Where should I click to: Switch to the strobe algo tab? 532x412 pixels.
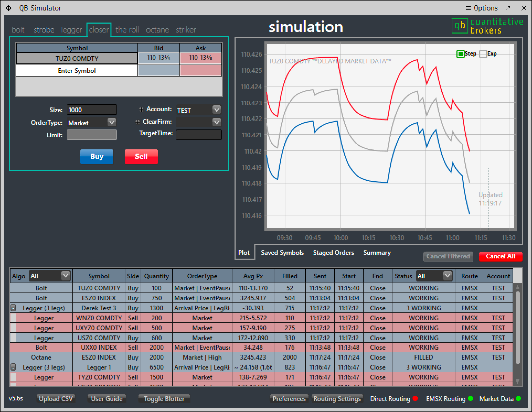pos(44,30)
